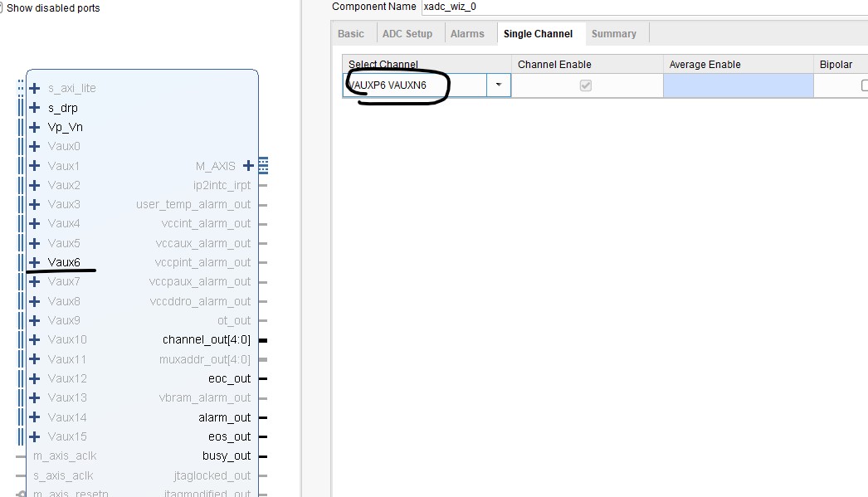The height and width of the screenshot is (497, 868).
Task: Switch to the ADC Setup tab
Action: coord(407,34)
